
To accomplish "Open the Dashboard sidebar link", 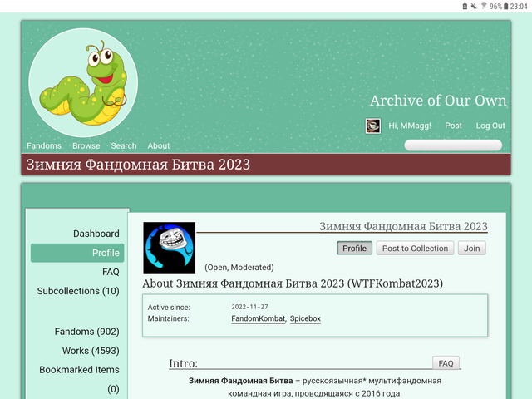I will click(x=96, y=234).
